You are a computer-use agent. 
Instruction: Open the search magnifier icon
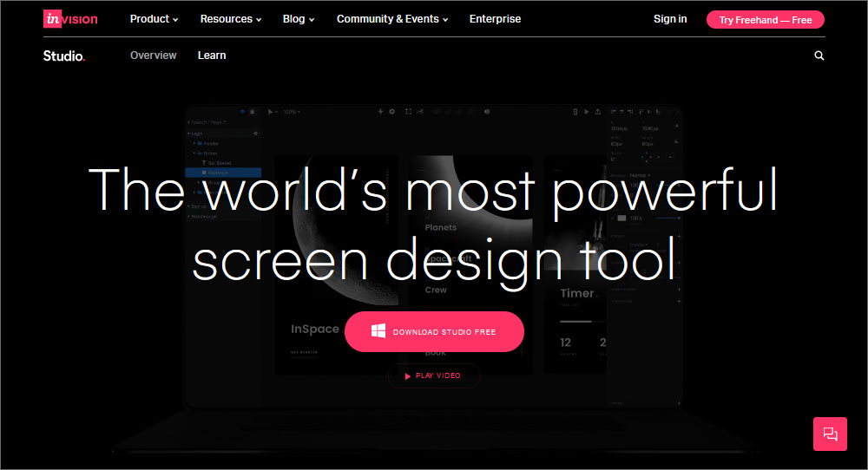pos(819,55)
